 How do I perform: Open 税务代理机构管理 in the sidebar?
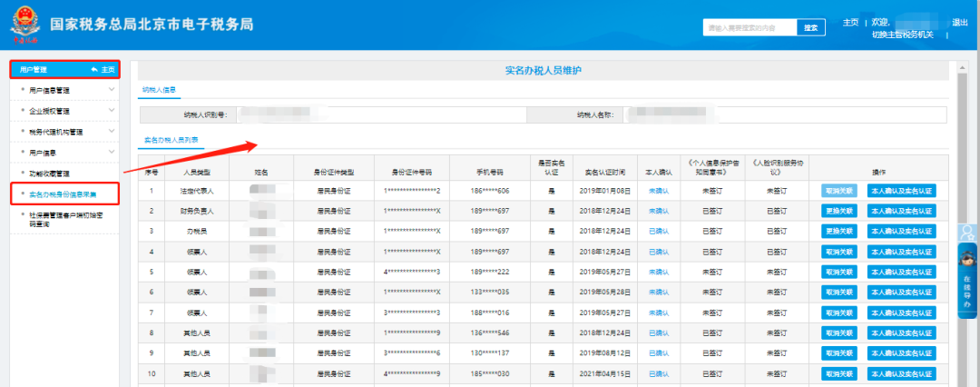(56, 132)
